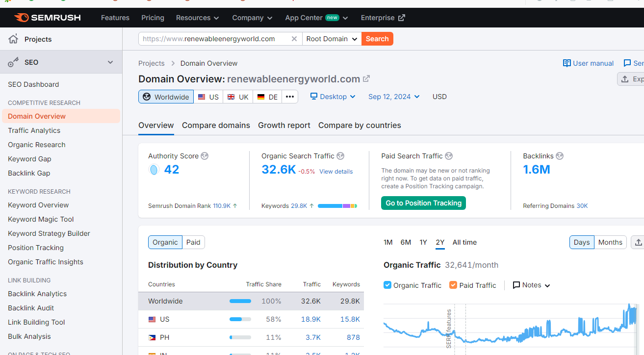The image size is (644, 355).
Task: Open the Sep 12, 2024 date picker
Action: click(x=394, y=97)
